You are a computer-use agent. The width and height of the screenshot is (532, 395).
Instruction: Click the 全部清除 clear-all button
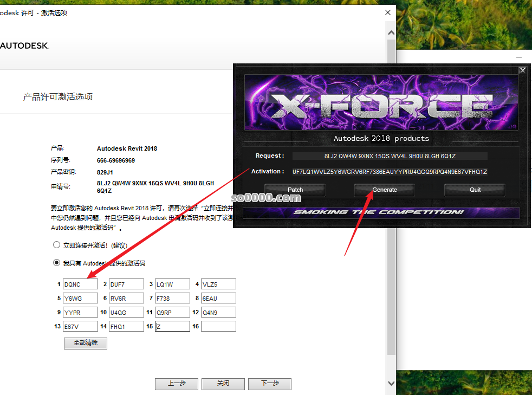[86, 343]
